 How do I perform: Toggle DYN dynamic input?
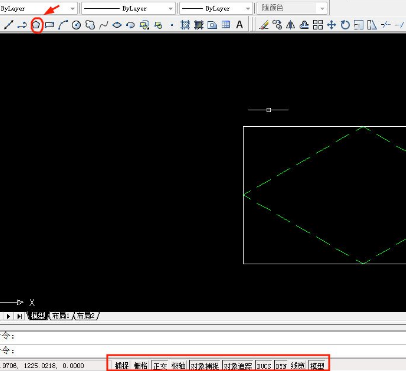tap(281, 366)
